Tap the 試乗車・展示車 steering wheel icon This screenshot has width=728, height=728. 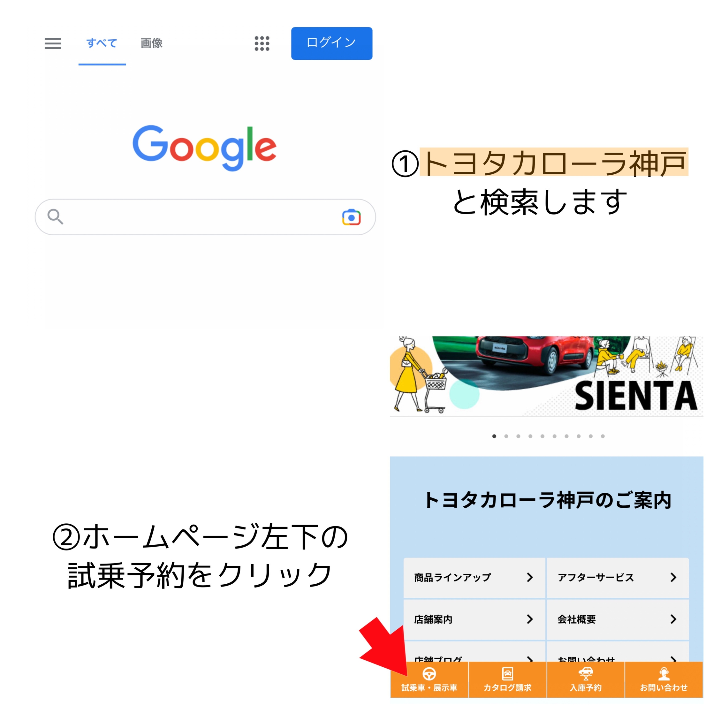click(429, 674)
